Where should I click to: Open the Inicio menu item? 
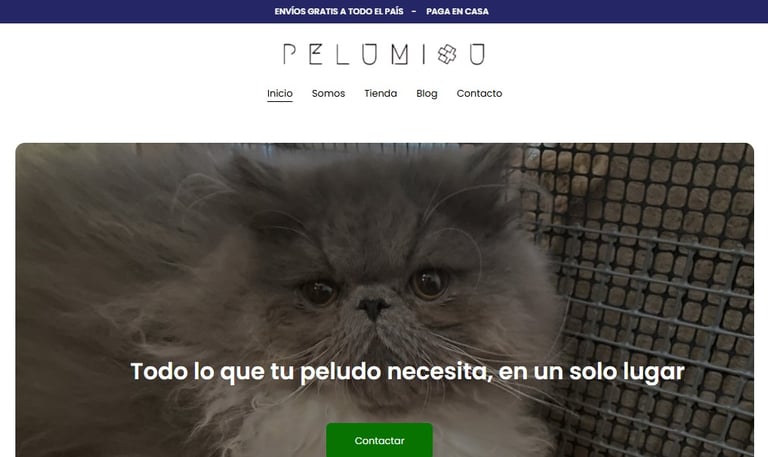[x=280, y=93]
